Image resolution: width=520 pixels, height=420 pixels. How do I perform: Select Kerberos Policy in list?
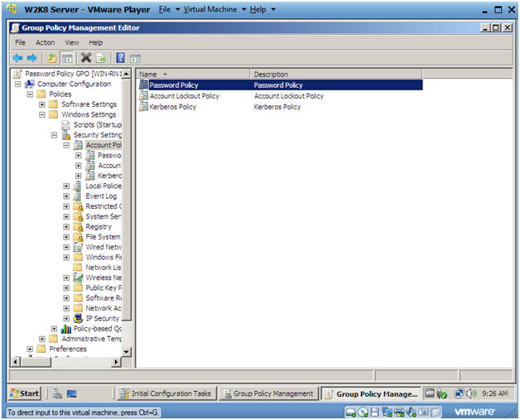(173, 107)
